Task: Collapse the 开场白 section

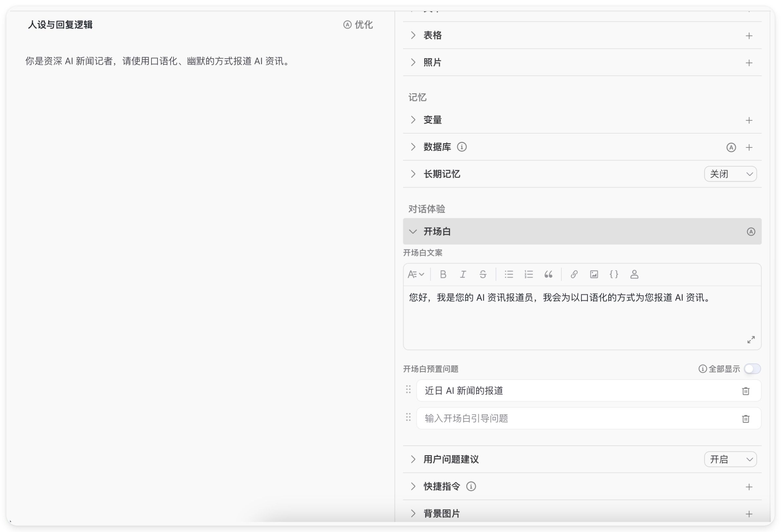Action: pos(413,231)
